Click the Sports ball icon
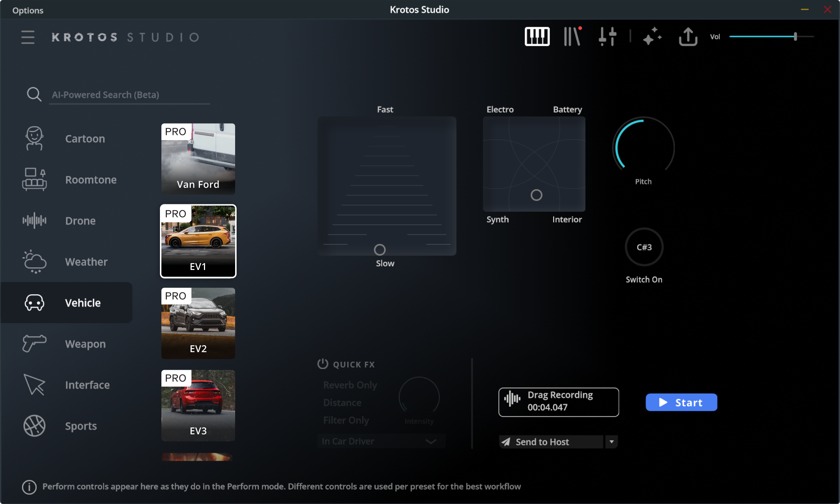This screenshot has height=504, width=840. 34,426
